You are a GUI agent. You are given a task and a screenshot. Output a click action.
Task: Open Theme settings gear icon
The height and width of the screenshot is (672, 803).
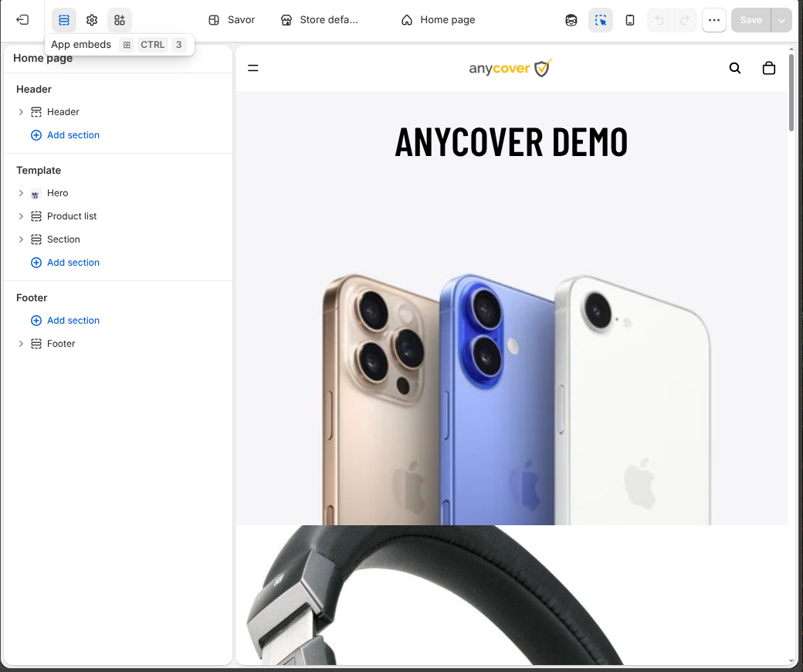point(92,20)
